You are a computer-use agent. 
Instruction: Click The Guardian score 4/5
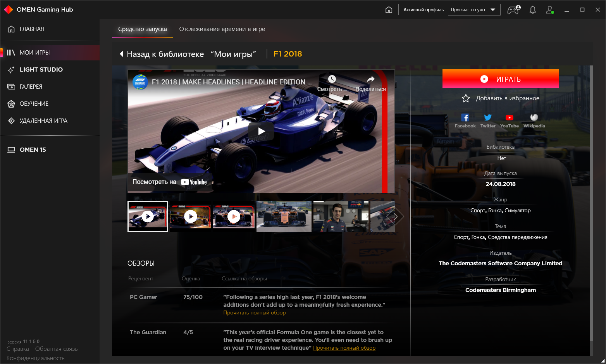[x=188, y=333]
